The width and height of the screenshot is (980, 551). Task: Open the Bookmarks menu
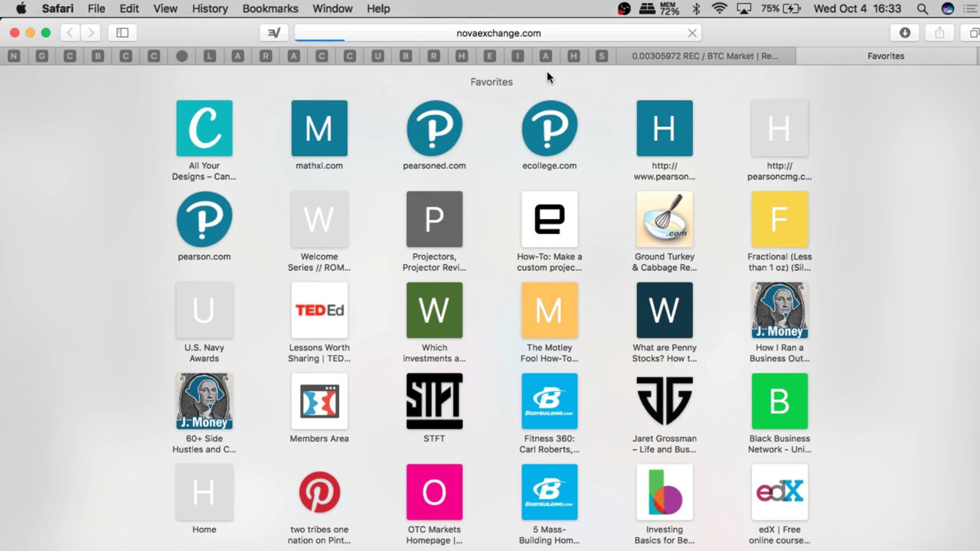point(270,8)
